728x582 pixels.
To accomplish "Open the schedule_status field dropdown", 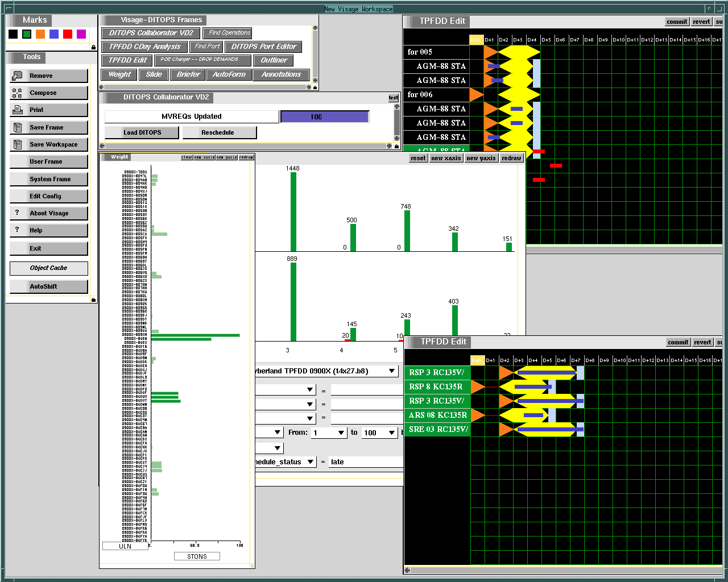I will (x=311, y=462).
